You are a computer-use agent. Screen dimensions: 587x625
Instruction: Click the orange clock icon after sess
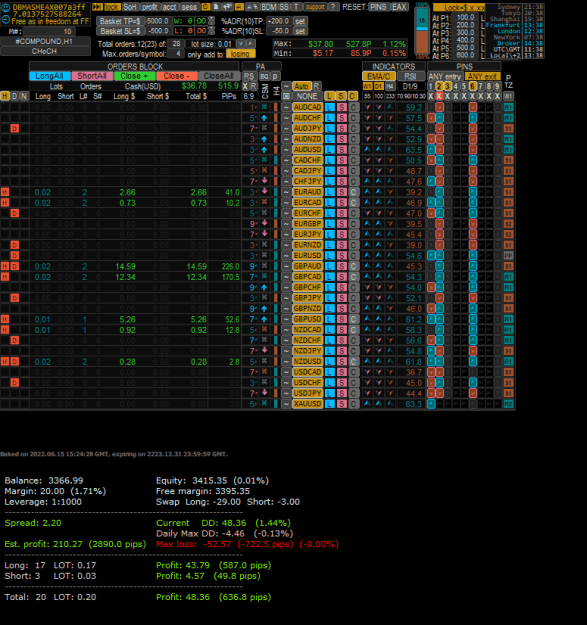(x=206, y=7)
